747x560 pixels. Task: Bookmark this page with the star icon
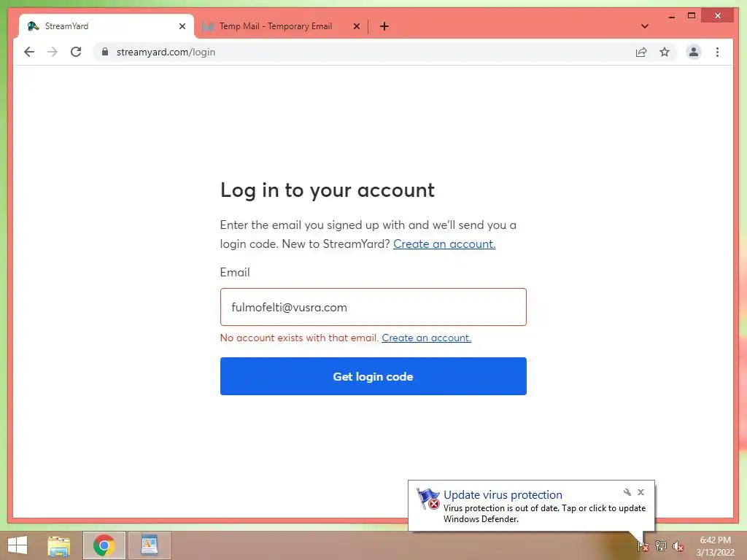click(x=665, y=52)
